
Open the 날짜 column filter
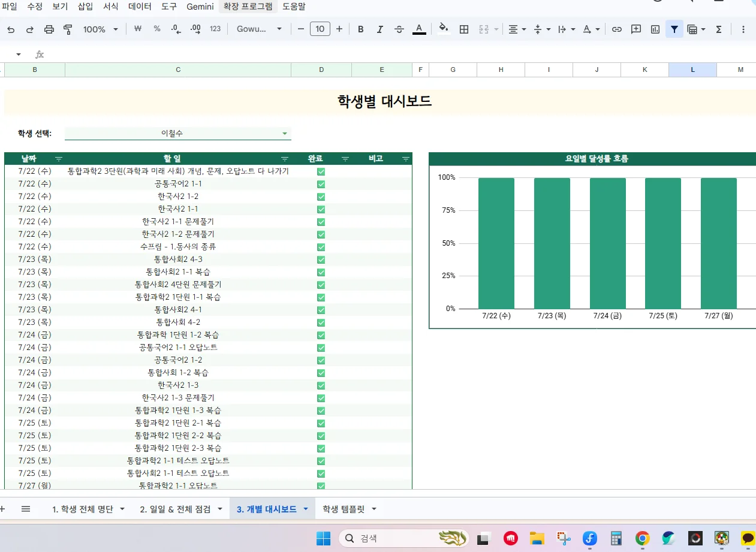tap(59, 159)
